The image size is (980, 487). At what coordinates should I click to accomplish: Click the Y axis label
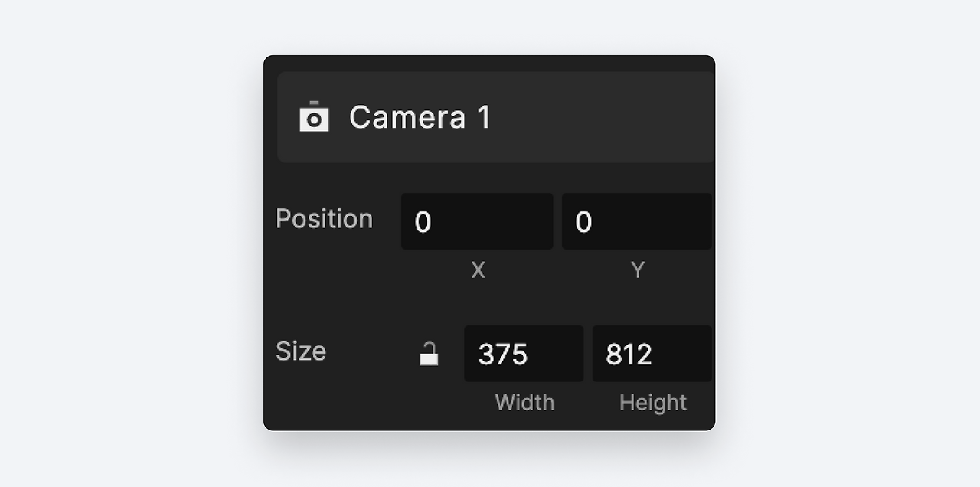pyautogui.click(x=638, y=270)
